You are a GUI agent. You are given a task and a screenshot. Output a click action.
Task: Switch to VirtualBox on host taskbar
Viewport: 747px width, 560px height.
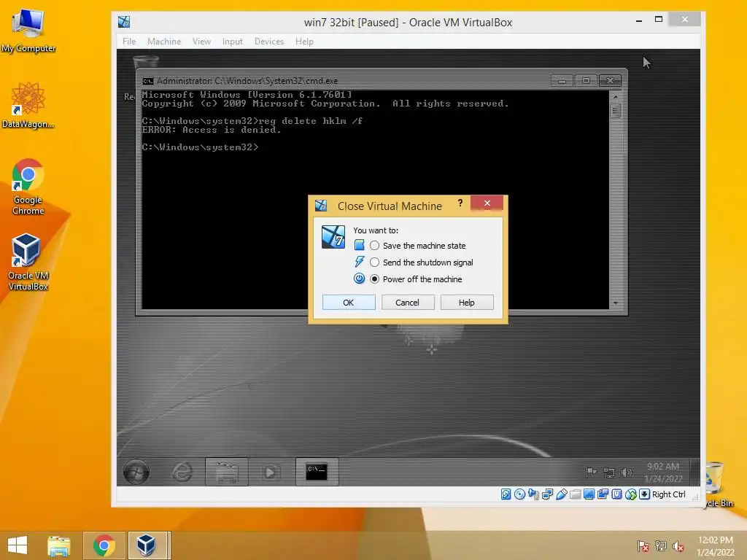pos(147,545)
